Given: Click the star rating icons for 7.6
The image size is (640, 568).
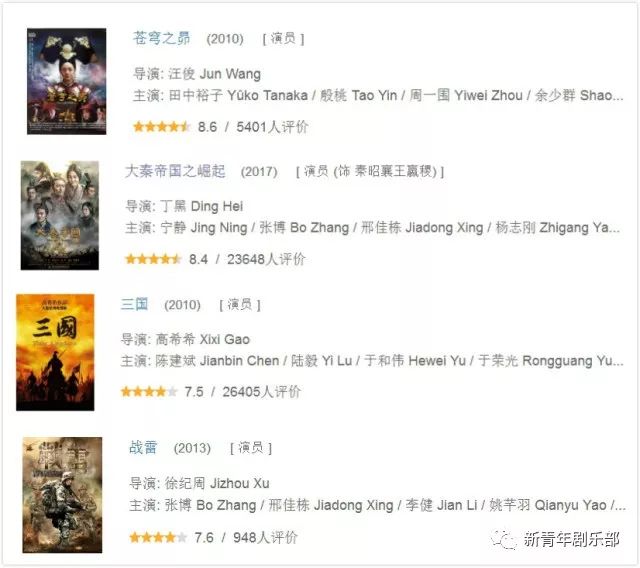Looking at the screenshot, I should pos(158,537).
